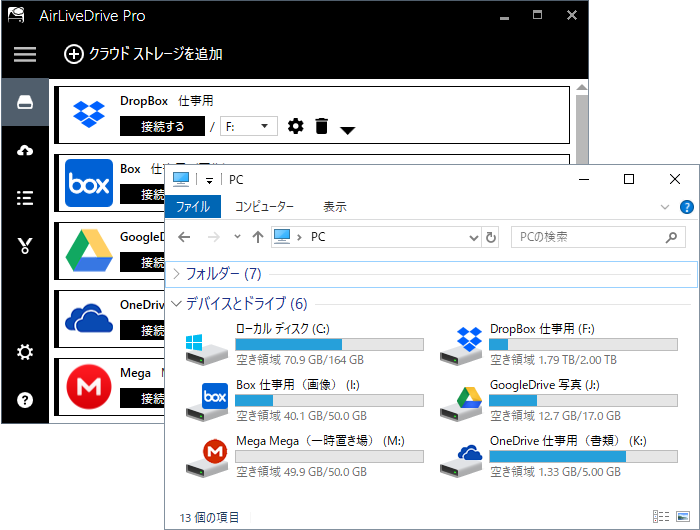
Task: Open the task list sidebar icon
Action: coord(25,197)
